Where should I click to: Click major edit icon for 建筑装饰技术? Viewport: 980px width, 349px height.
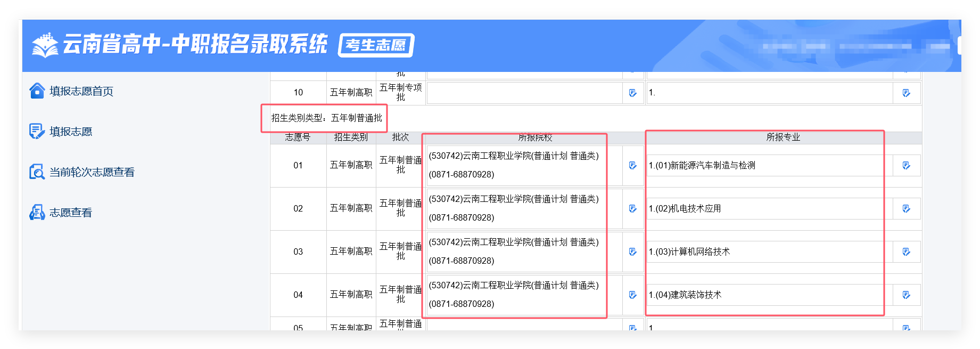[906, 295]
